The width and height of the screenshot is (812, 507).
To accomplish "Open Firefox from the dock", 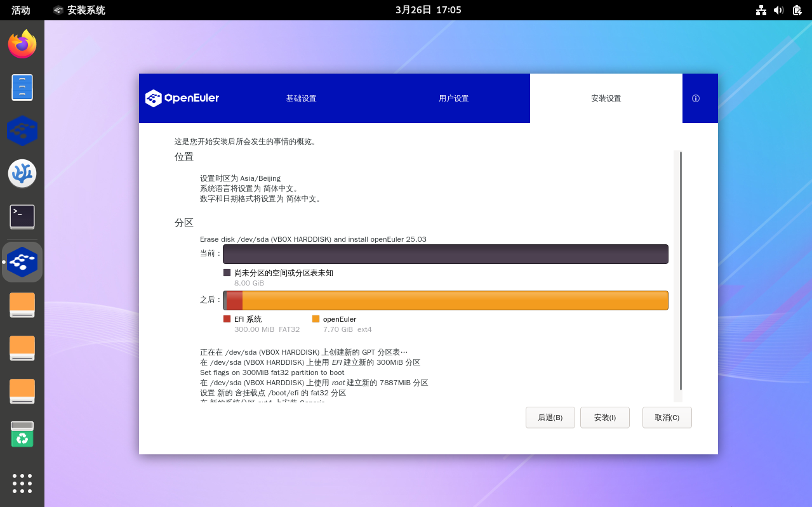I will [22, 44].
